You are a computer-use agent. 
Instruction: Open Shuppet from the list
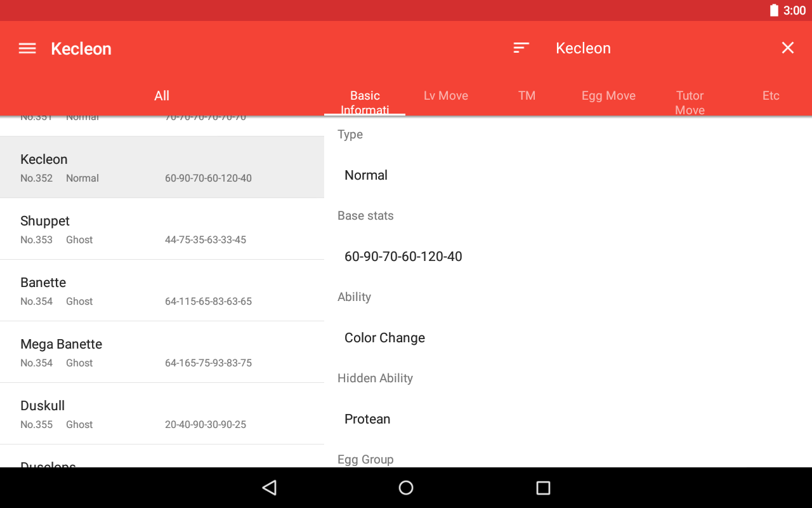(162, 229)
